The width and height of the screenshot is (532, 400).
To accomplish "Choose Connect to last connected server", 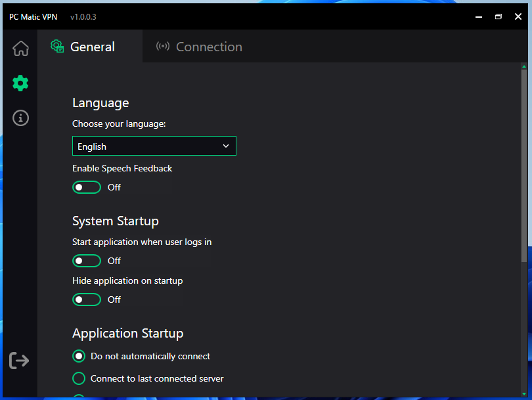I will coord(79,378).
